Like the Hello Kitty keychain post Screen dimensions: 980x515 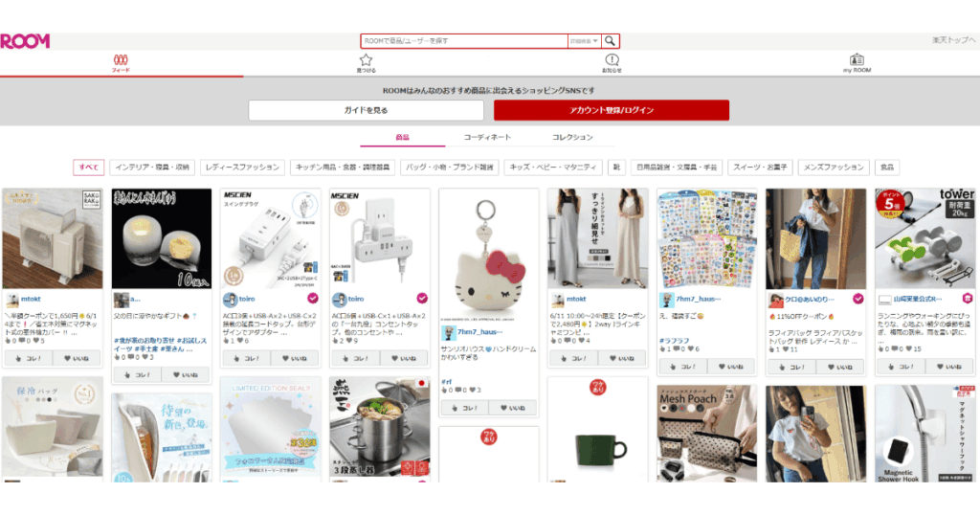513,408
